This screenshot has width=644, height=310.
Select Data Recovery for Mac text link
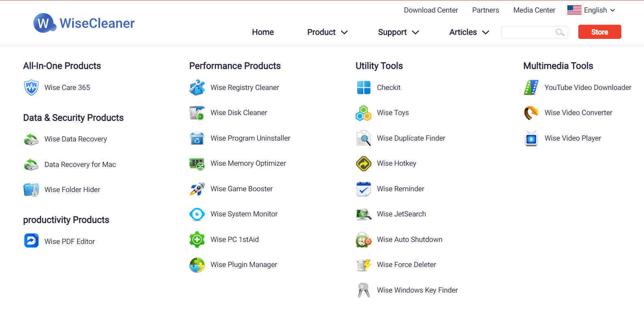[80, 165]
